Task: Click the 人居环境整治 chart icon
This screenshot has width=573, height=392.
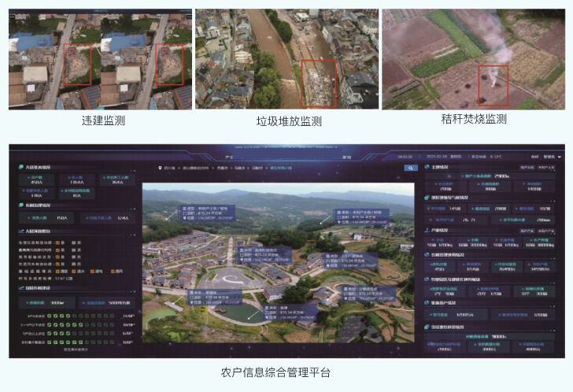Action: [22, 232]
